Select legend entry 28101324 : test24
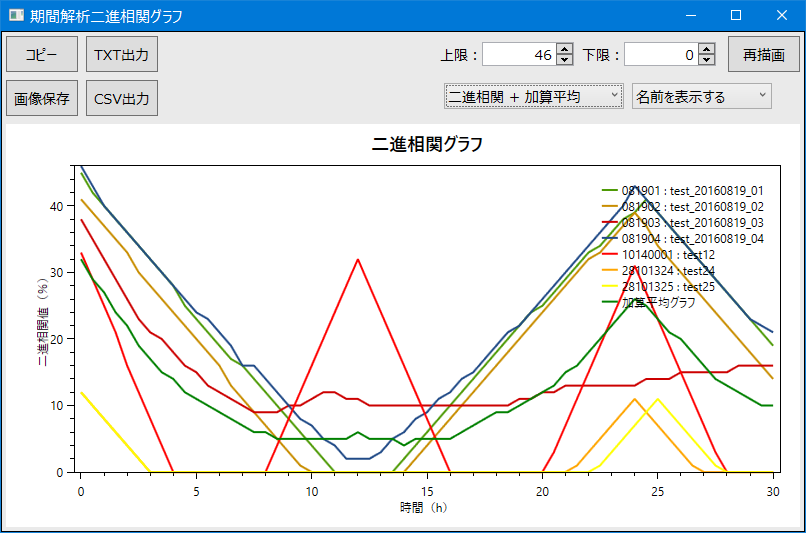806x533 pixels. pyautogui.click(x=658, y=270)
